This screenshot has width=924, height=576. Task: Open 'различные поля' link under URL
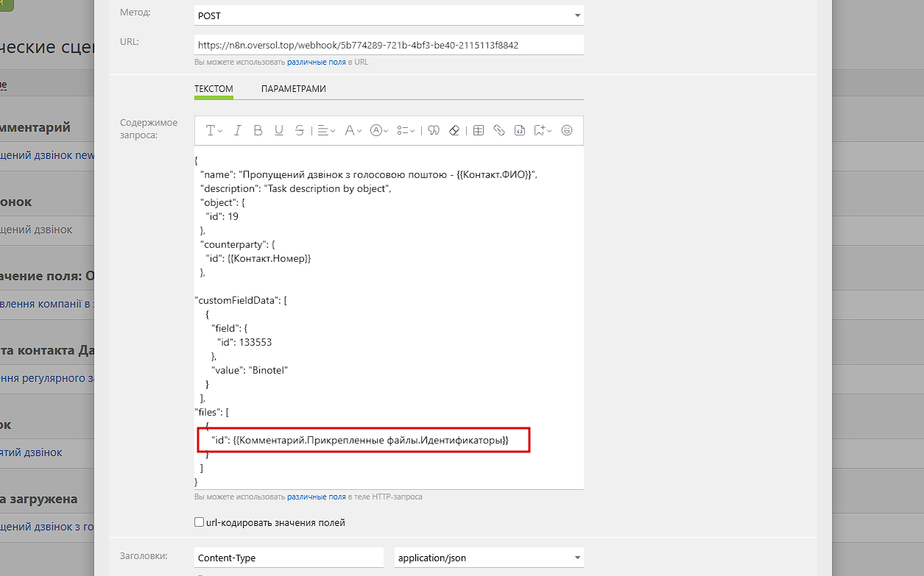pos(317,63)
